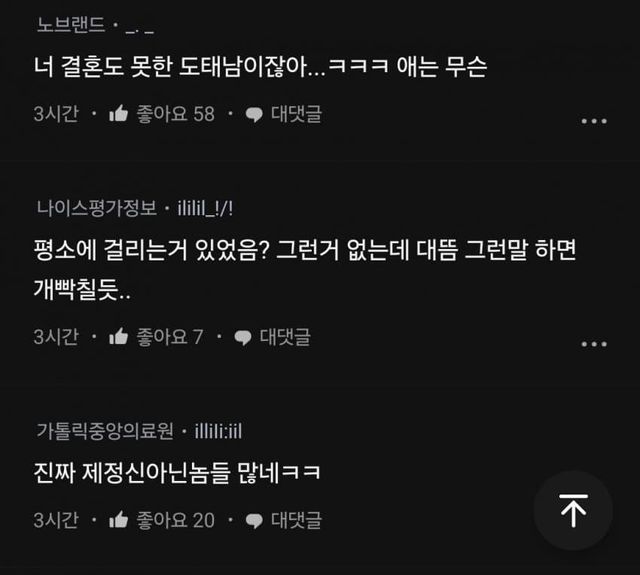Click the username illili:iil
Screen dimensions: 640x575
point(218,431)
